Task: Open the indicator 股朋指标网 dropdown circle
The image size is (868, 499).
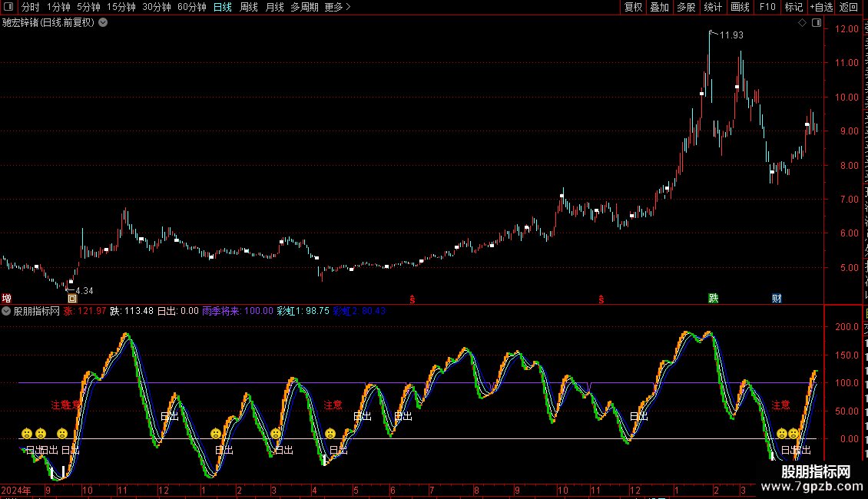Action: [6, 311]
